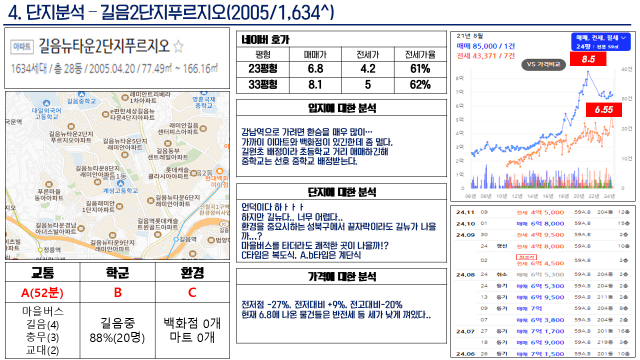
Task: Click the 길음뉴타운2단지 푸르지오아파트 map marker
Action: pos(71,127)
